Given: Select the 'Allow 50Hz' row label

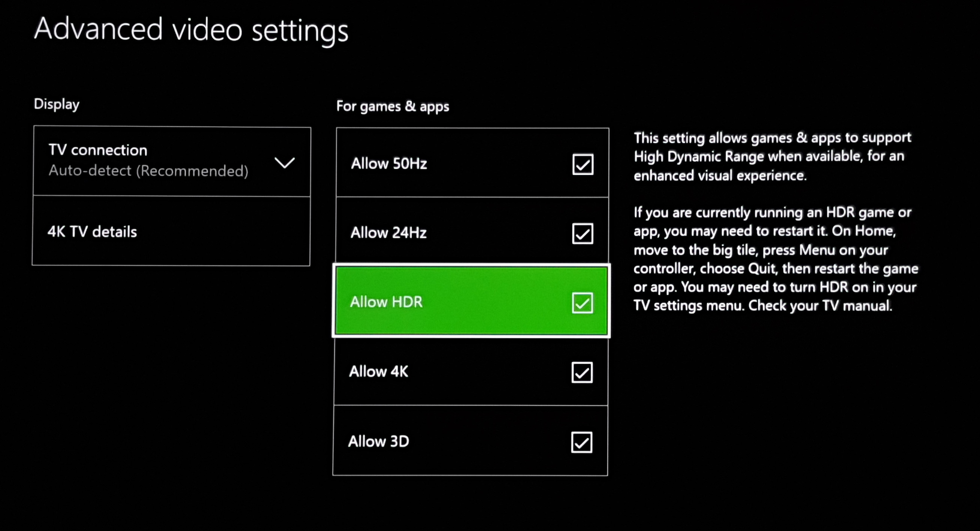Looking at the screenshot, I should [x=389, y=164].
